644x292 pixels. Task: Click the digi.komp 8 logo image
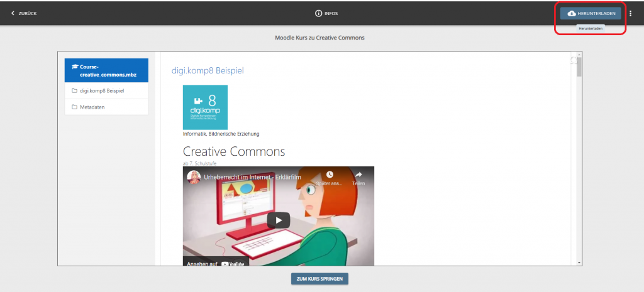205,107
